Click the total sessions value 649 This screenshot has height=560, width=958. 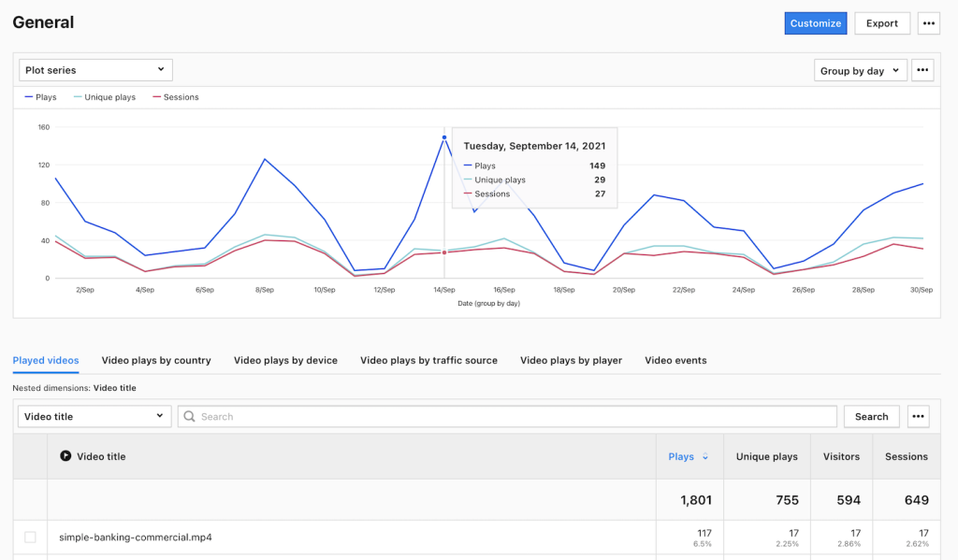tap(917, 500)
